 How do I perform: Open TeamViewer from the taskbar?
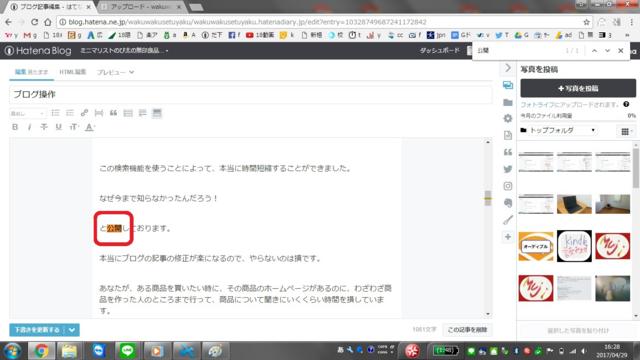click(x=98, y=351)
